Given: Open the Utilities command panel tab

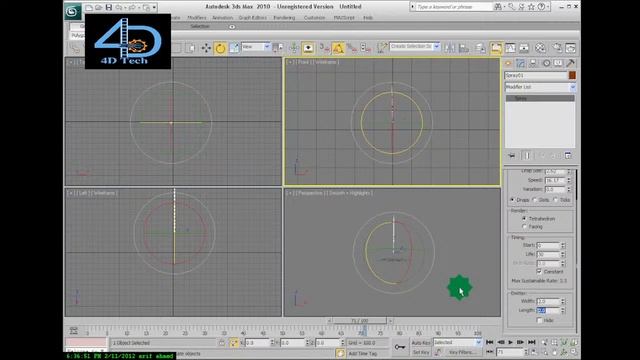Looking at the screenshot, I should coord(570,63).
